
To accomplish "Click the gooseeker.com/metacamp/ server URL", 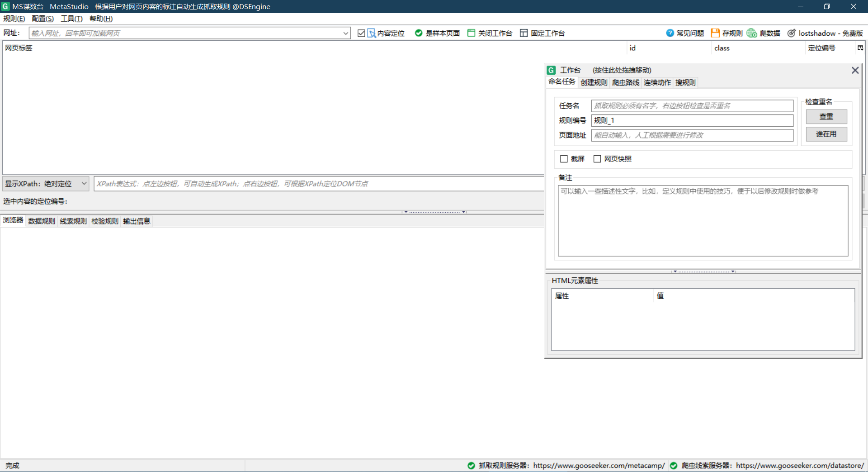I will tap(599, 465).
